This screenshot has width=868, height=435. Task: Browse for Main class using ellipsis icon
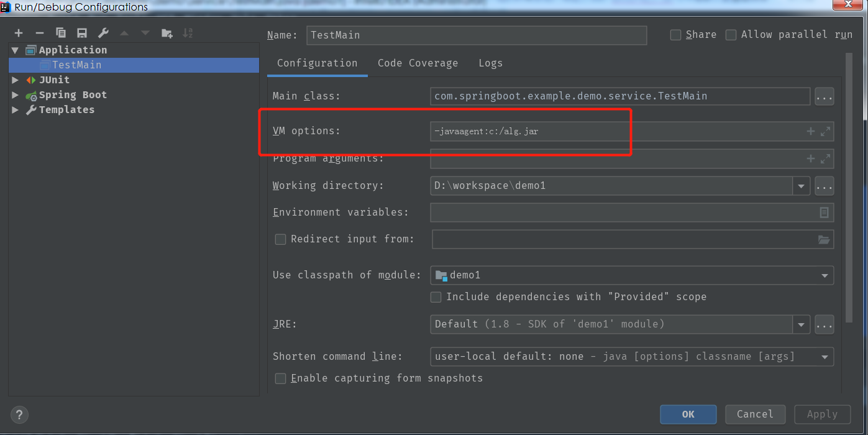825,96
